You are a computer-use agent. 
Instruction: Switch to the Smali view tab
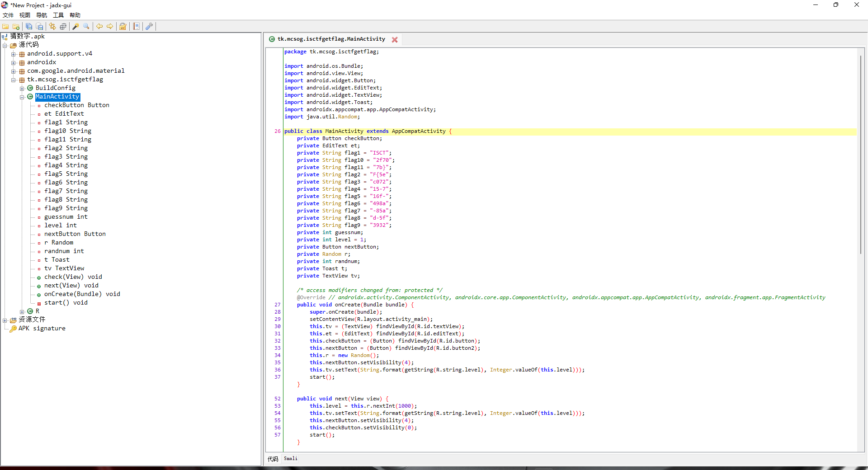(291, 459)
